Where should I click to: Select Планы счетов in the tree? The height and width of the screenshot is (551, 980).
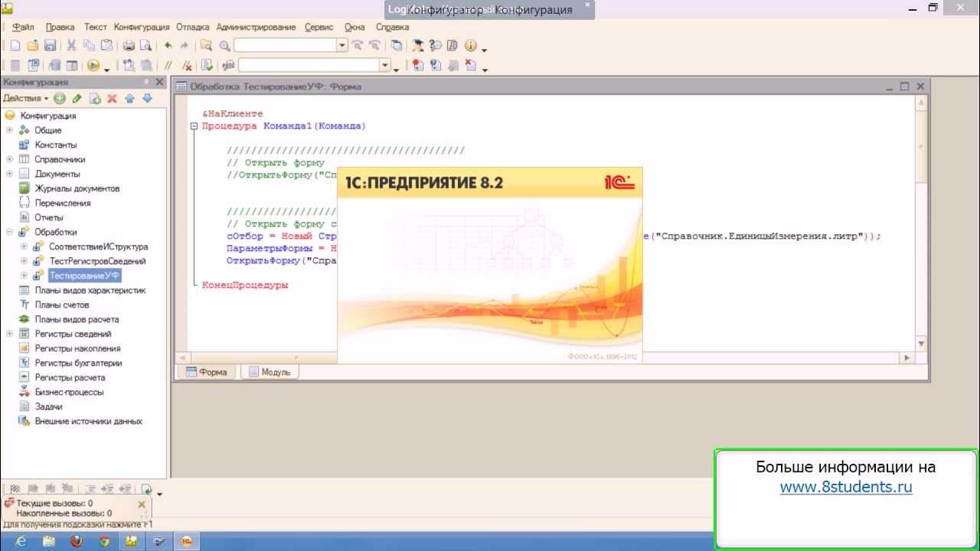click(61, 305)
